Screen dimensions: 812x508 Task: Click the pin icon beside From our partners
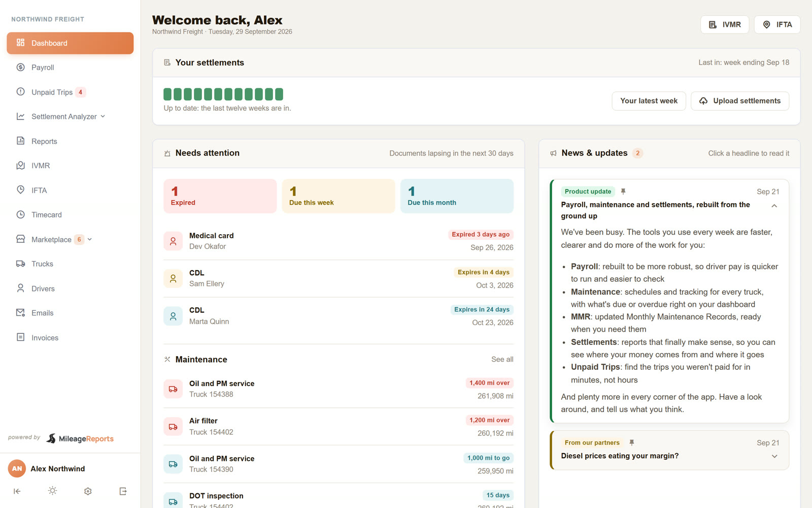pyautogui.click(x=632, y=442)
